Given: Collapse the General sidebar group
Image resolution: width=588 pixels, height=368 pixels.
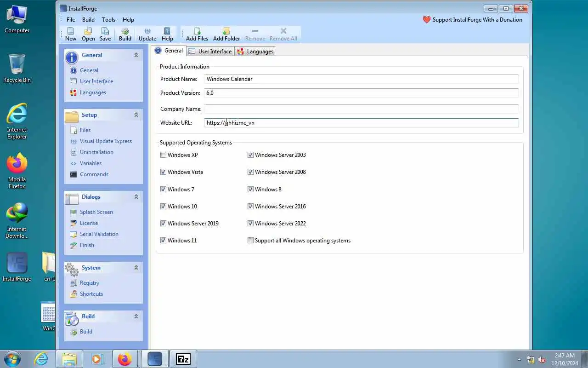Looking at the screenshot, I should coord(136,55).
